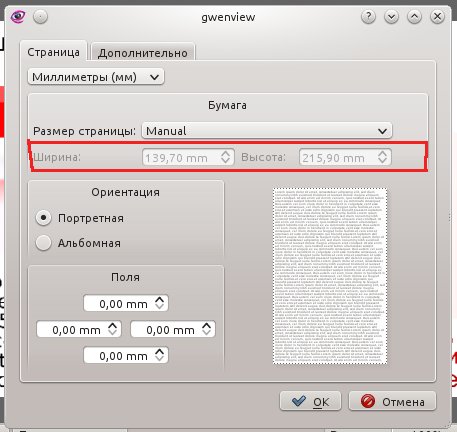Select the Портретная orientation radio button
Image resolution: width=457 pixels, height=432 pixels.
point(43,218)
